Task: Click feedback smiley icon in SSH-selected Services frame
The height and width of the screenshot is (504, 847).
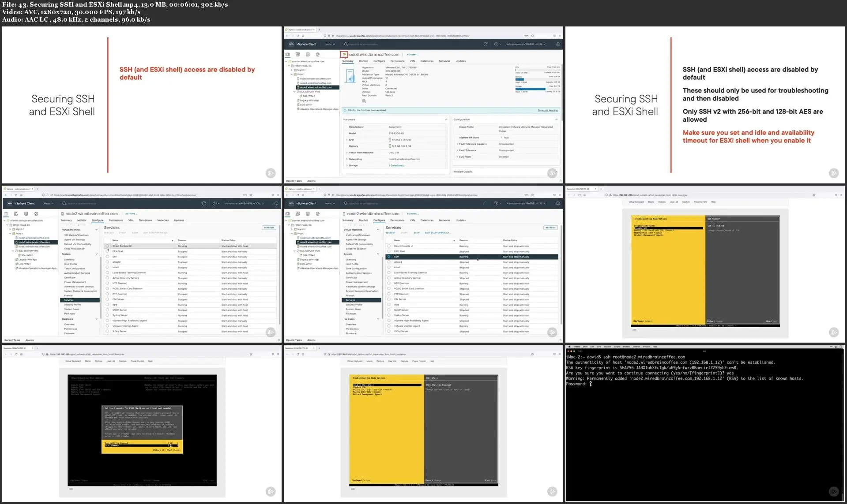Action: 558,203
